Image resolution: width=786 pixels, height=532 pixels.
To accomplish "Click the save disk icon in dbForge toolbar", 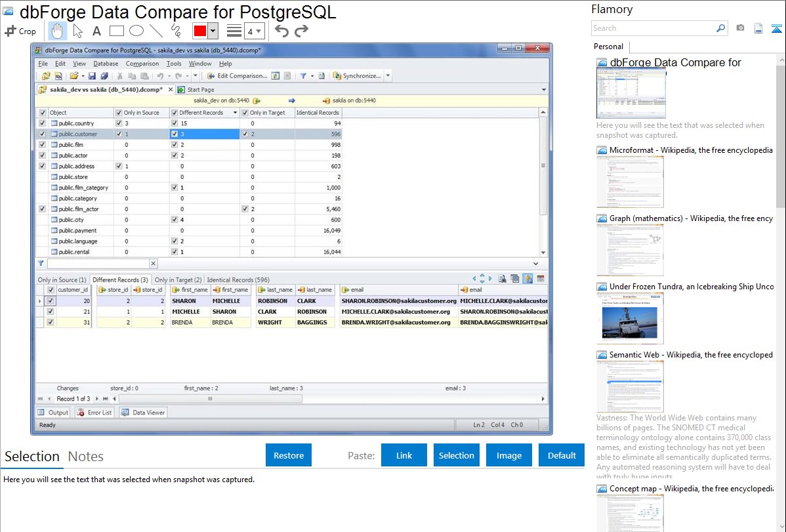I will pos(92,75).
